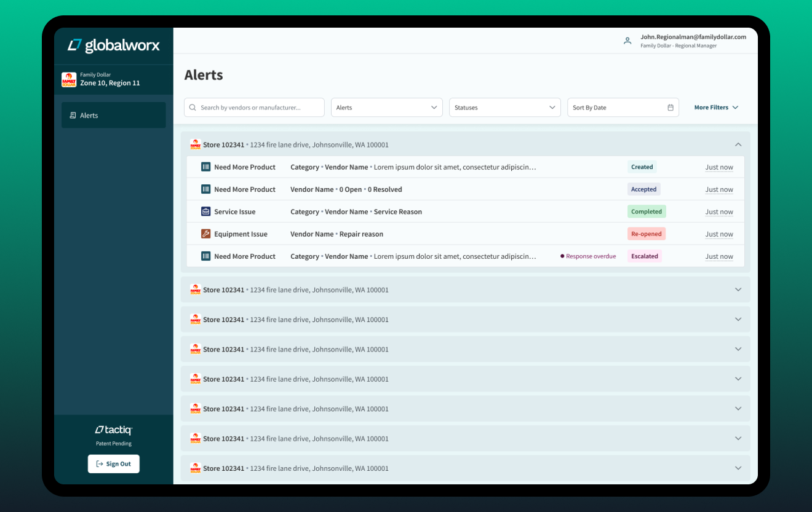Viewport: 812px width, 512px height.
Task: Click the Family Dollar logo in the expanded store header
Action: (x=196, y=144)
